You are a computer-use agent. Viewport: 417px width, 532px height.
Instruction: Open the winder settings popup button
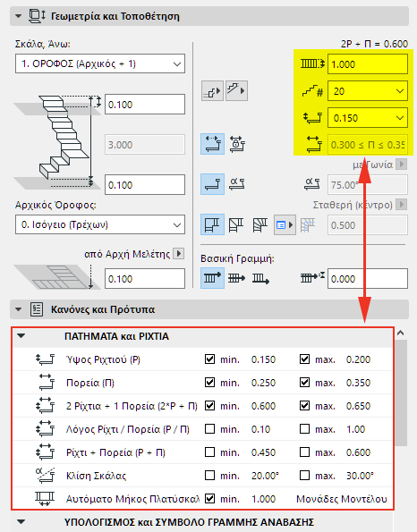point(285,224)
